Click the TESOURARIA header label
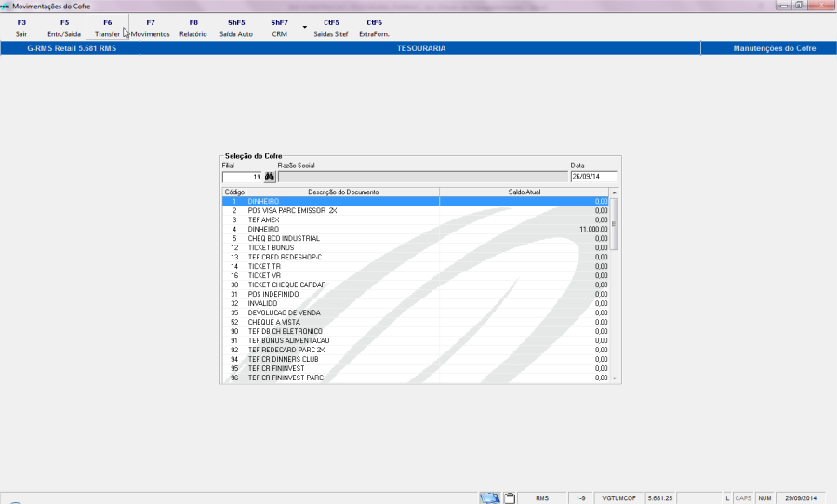Viewport: 837px width, 504px height. pyautogui.click(x=421, y=48)
